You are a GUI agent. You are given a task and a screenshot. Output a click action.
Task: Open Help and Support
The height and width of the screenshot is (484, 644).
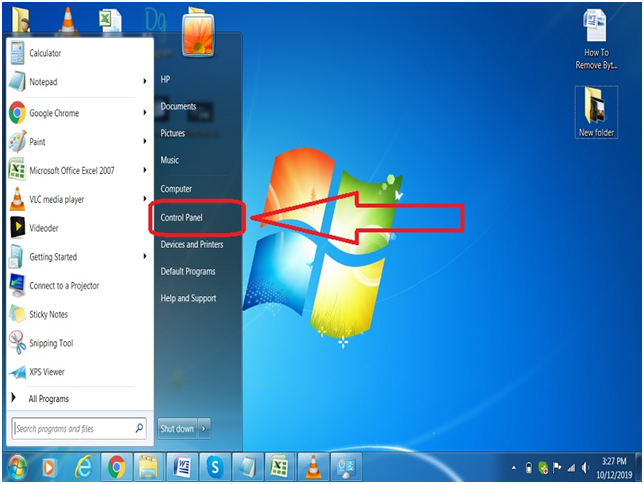click(x=189, y=298)
